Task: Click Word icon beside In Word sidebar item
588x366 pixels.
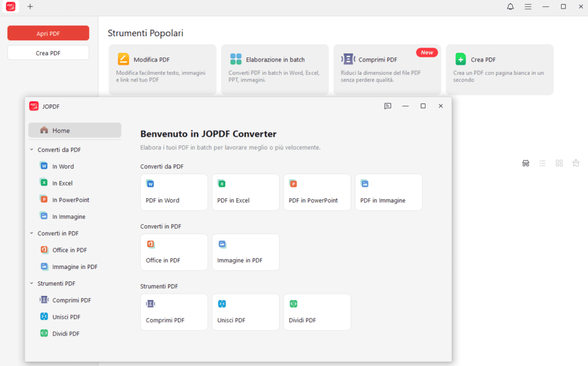Action: coord(44,166)
